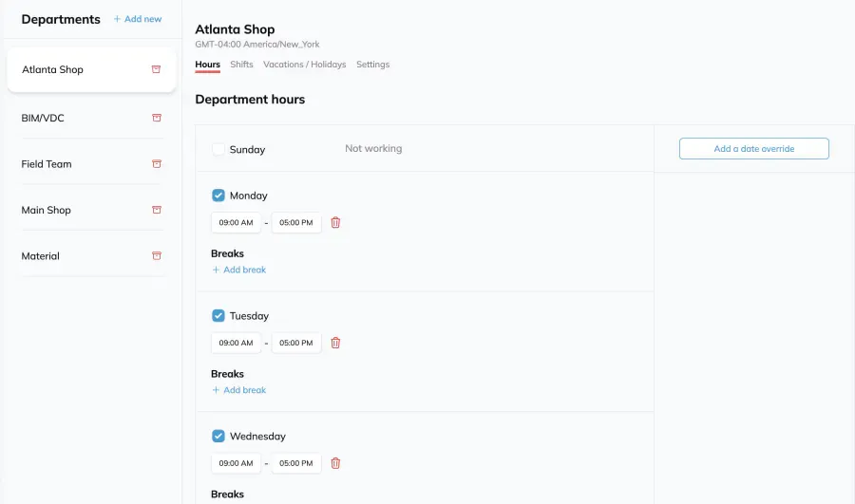Archive the Atlanta Shop department
The height and width of the screenshot is (504, 855).
click(156, 69)
